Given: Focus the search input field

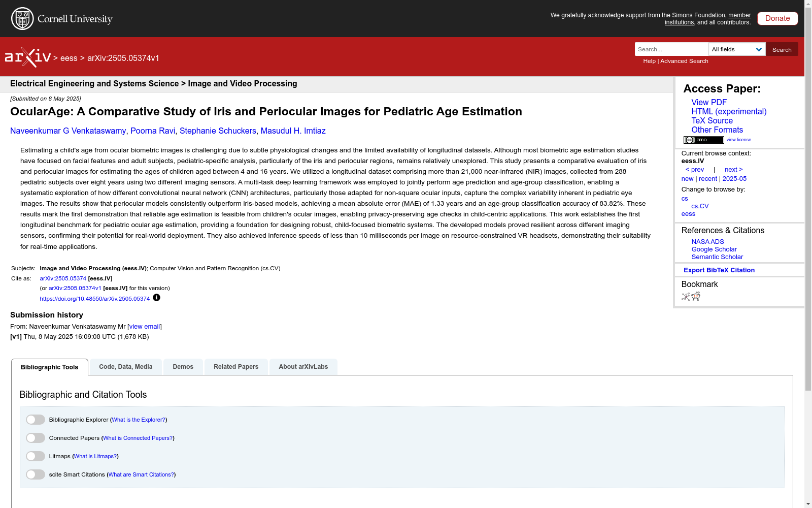Looking at the screenshot, I should tap(671, 49).
